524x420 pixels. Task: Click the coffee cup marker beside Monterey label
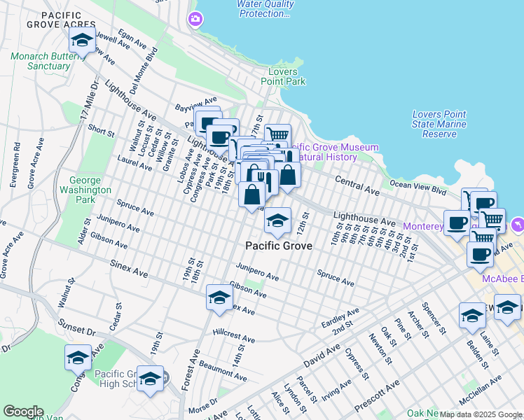[x=457, y=225]
